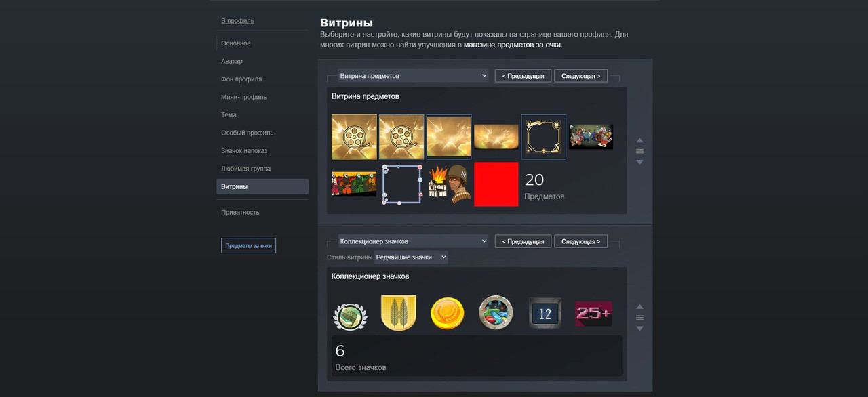
Task: Expand the Редчайшие значки style dropdown
Action: (411, 257)
